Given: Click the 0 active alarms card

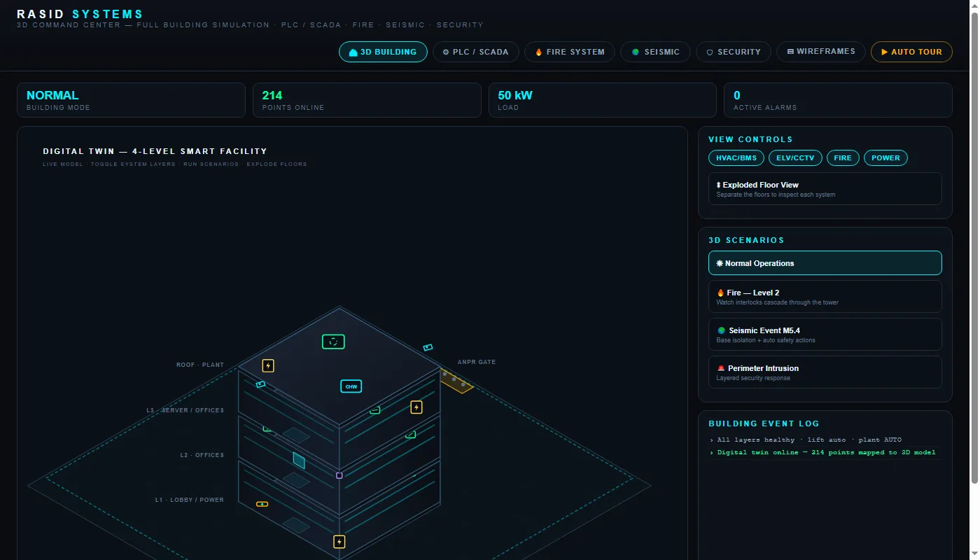Looking at the screenshot, I should coord(838,100).
